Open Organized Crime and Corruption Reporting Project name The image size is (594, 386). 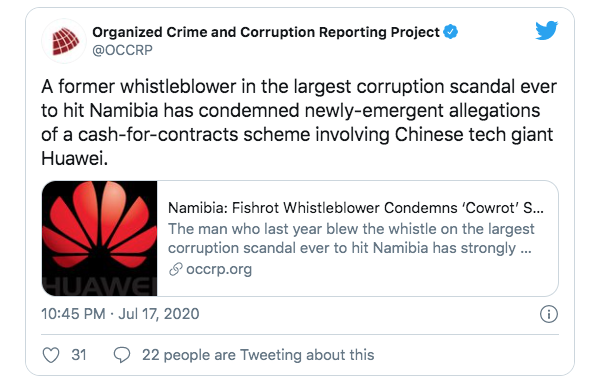point(266,32)
